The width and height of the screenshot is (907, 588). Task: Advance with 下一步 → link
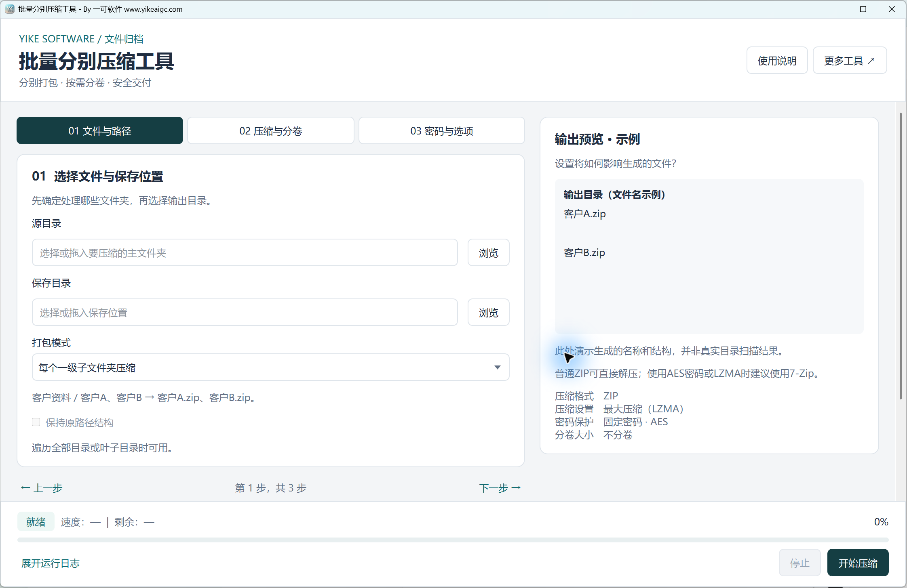(500, 488)
